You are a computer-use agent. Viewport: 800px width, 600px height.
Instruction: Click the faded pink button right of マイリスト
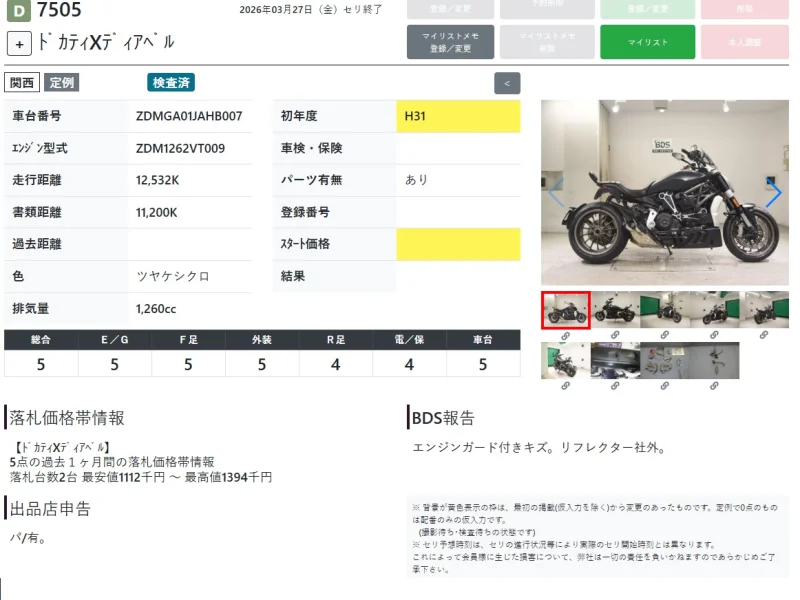[745, 42]
